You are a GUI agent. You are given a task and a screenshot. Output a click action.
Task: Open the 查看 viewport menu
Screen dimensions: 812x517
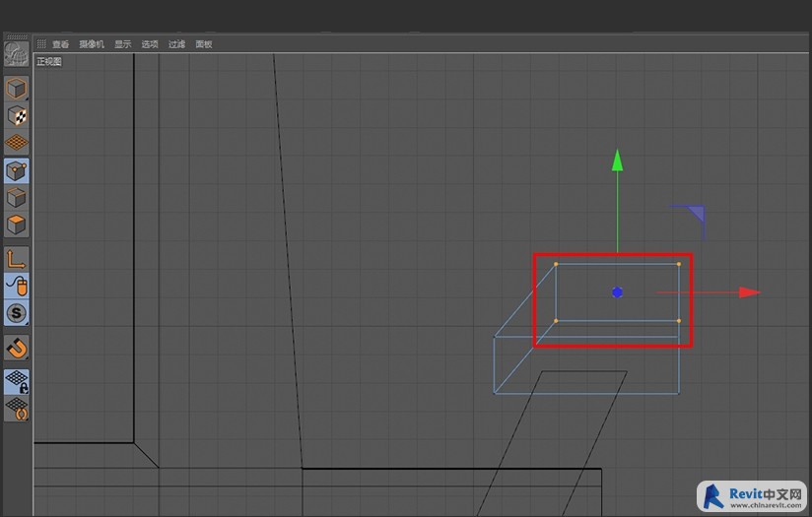coord(60,44)
